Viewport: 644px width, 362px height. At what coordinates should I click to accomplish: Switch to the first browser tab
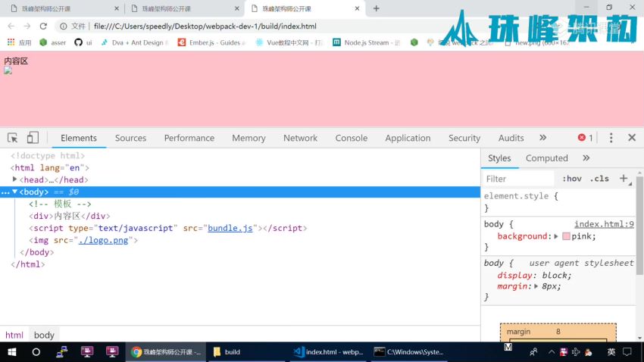click(64, 8)
